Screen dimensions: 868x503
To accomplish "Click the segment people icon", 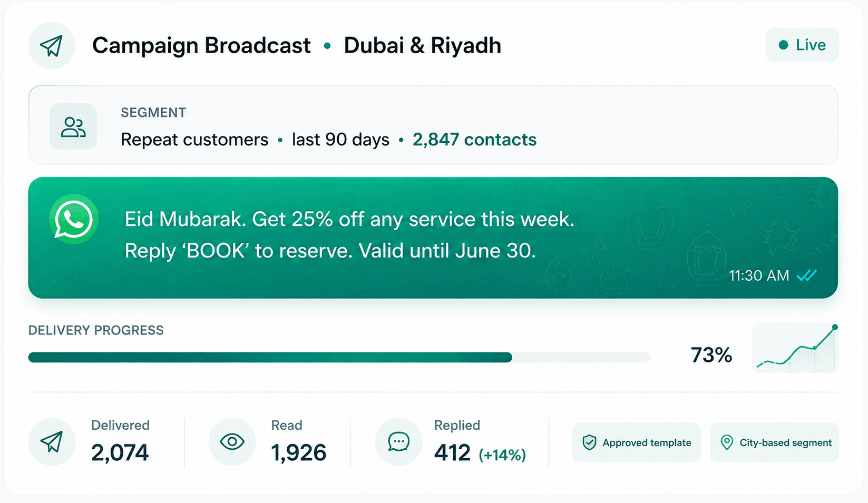I will pyautogui.click(x=73, y=127).
